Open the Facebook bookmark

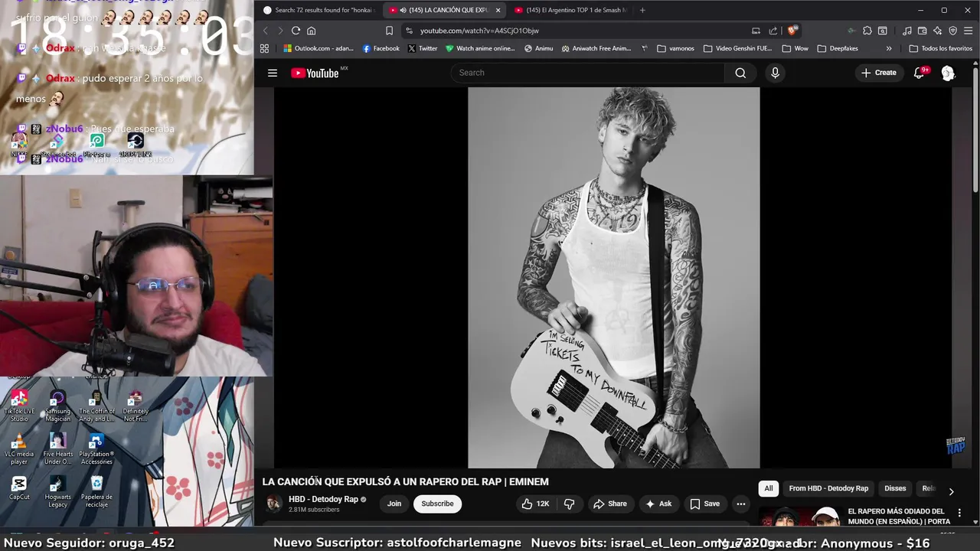(381, 48)
